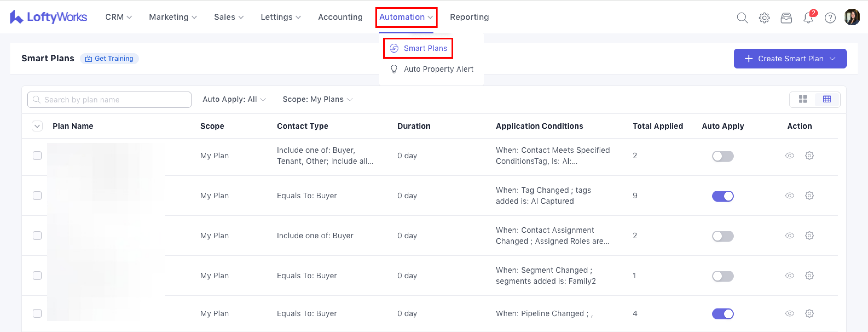Viewport: 868px width, 332px height.
Task: Switch to table list view
Action: pos(827,99)
